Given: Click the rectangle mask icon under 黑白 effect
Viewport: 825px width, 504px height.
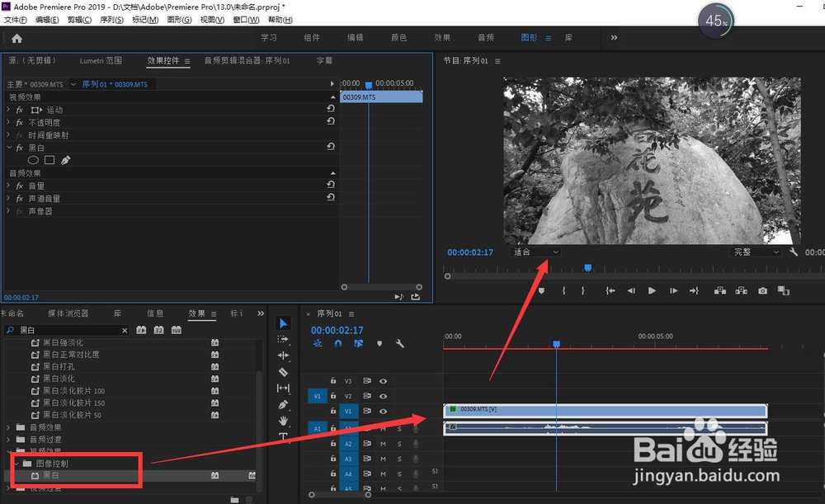Looking at the screenshot, I should [49, 160].
